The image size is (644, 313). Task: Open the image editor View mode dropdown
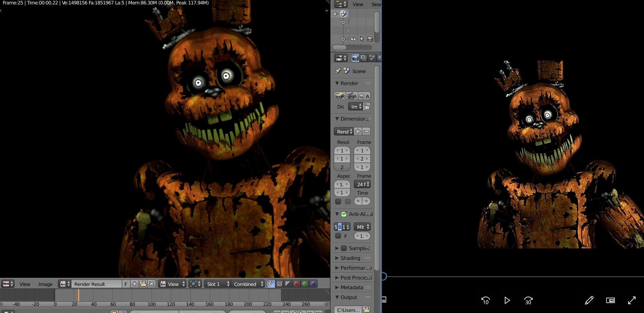tap(172, 284)
